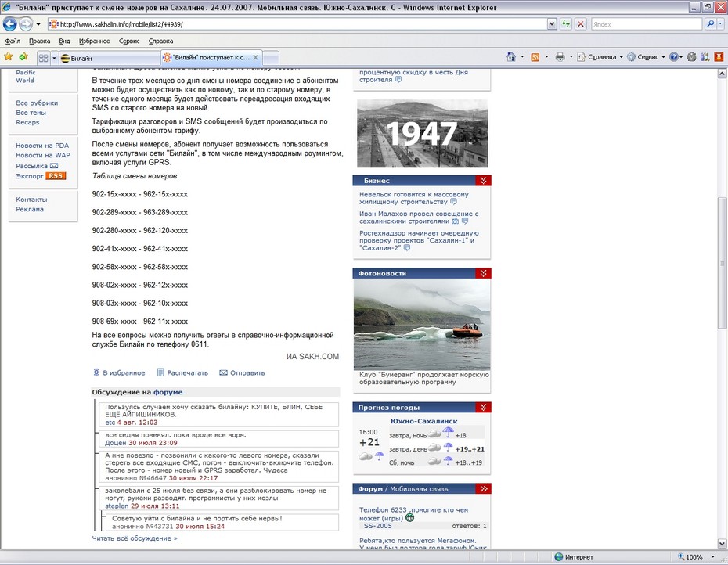Open Favorites Center star icon
728x565 pixels.
[9, 56]
